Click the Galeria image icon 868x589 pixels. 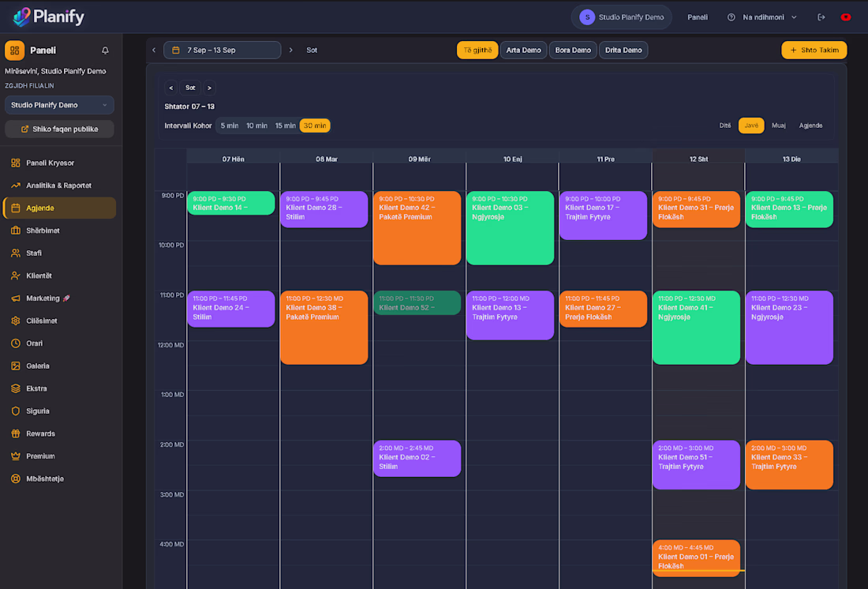point(16,366)
